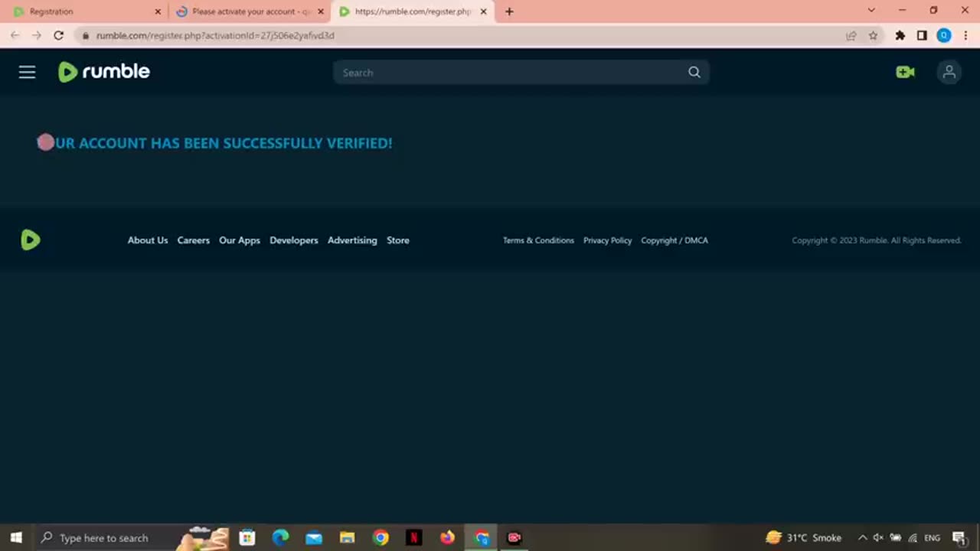Open the browser extensions puzzle icon
This screenshot has width=980, height=551.
tap(900, 35)
